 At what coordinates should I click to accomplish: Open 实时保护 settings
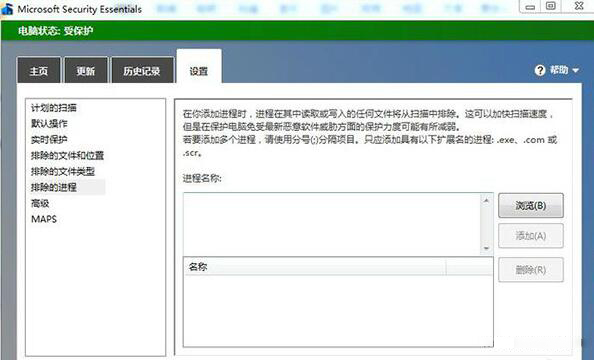tap(49, 139)
